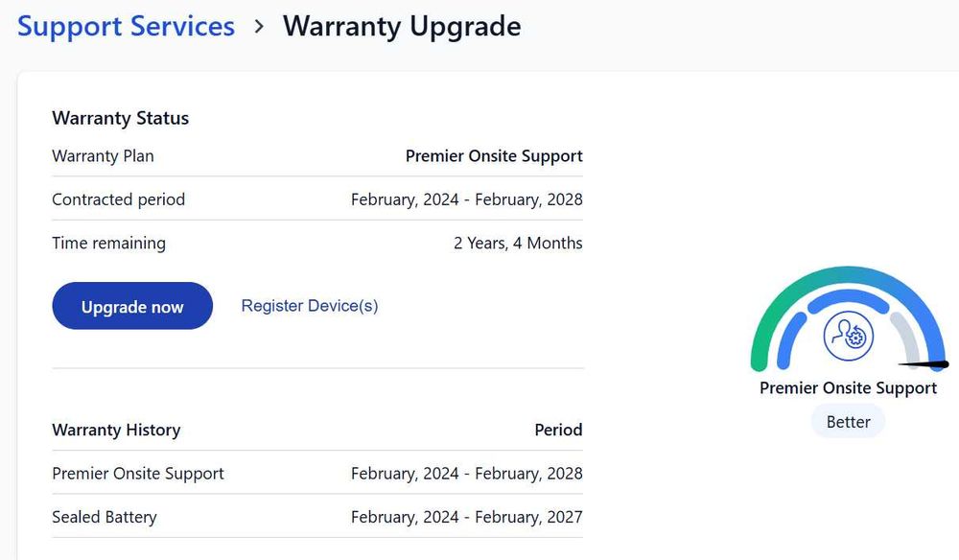The image size is (959, 560).
Task: Open the Register Device(s) link
Action: [x=310, y=306]
